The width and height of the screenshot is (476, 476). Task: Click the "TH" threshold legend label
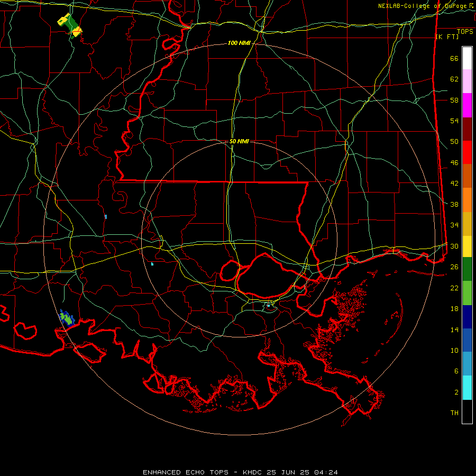tap(454, 413)
